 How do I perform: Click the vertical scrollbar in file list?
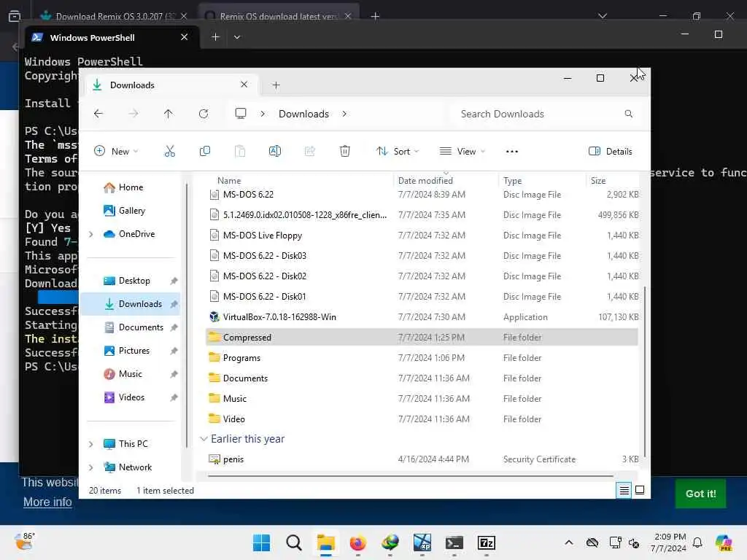645,371
